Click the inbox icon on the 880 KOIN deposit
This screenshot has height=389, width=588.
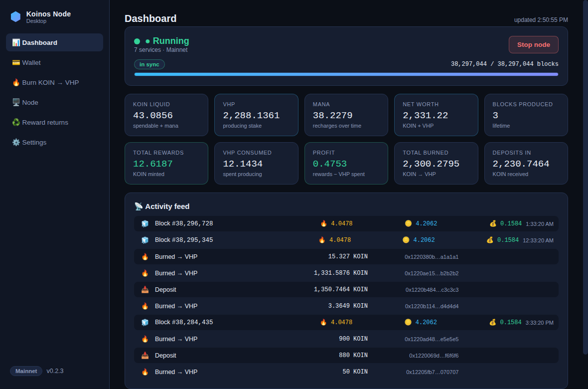tap(145, 355)
